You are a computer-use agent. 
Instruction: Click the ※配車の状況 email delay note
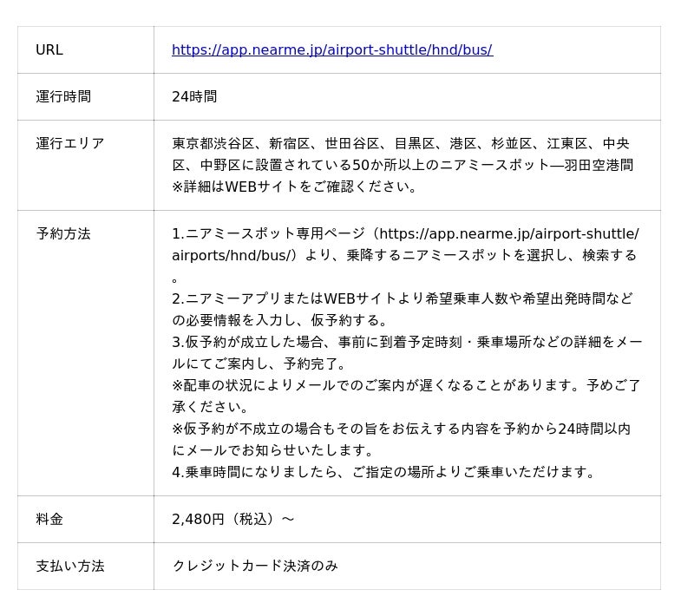tap(406, 386)
